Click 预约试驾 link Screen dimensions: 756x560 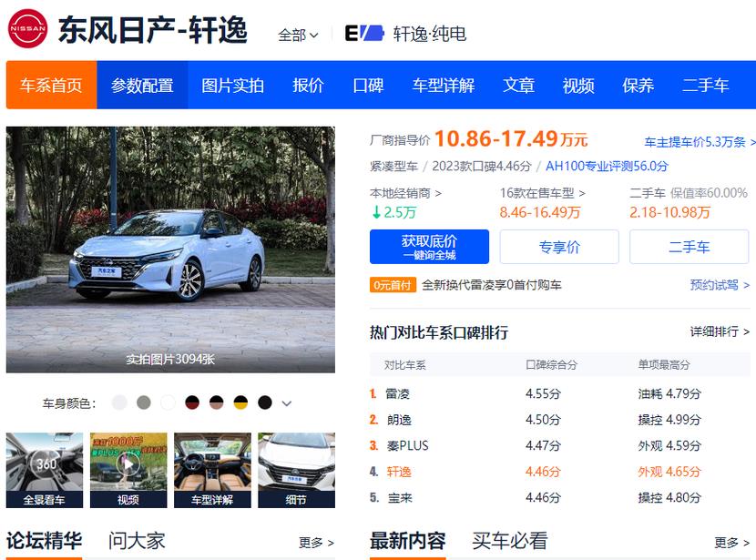720,285
